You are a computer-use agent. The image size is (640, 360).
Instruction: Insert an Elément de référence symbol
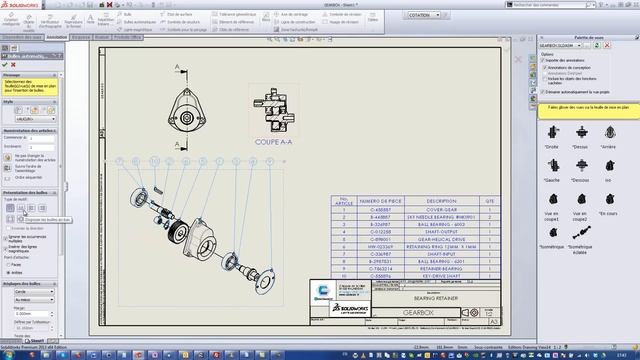click(x=233, y=22)
